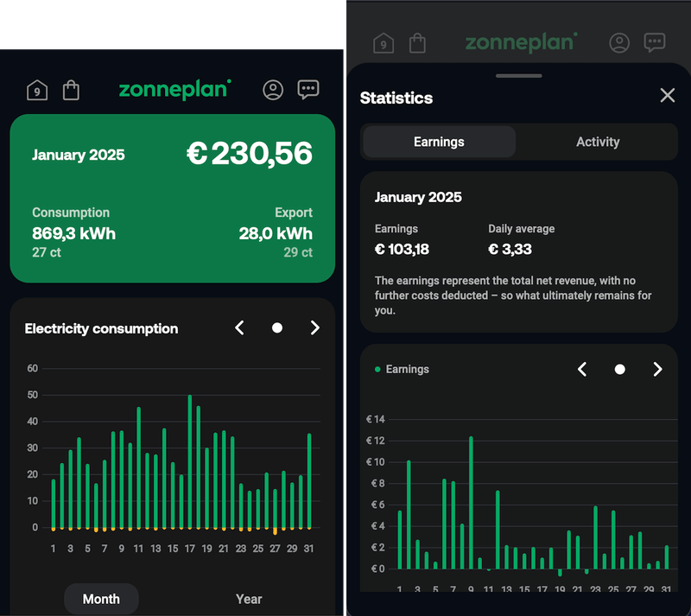Select the day 31 consumption bar
This screenshot has height=616, width=691.
[309, 481]
